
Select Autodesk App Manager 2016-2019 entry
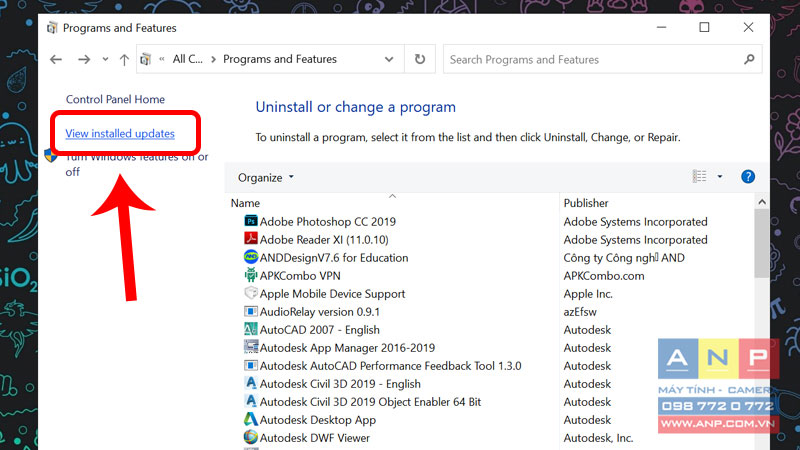coord(347,348)
